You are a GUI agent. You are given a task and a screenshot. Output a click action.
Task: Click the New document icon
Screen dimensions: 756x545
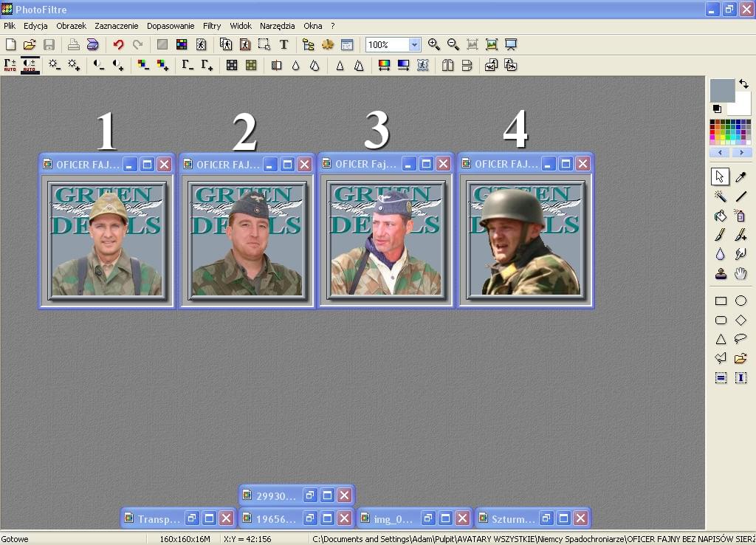10,45
